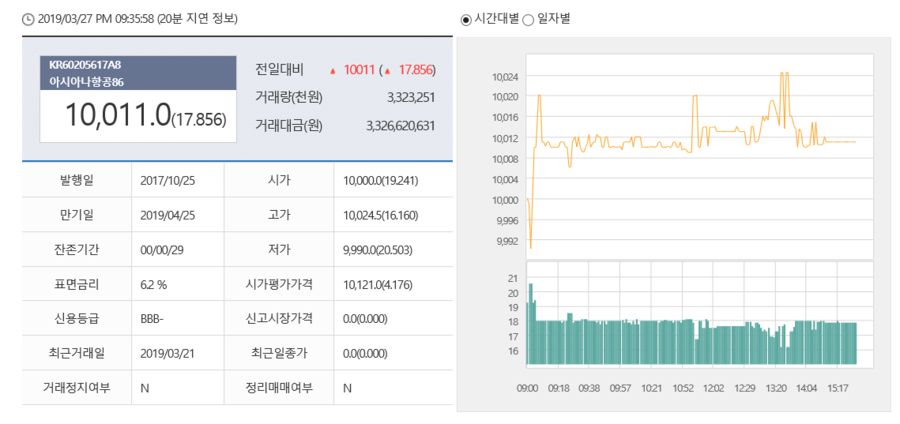The image size is (900, 424).
Task: Click the green yield bar chart
Action: (692, 324)
